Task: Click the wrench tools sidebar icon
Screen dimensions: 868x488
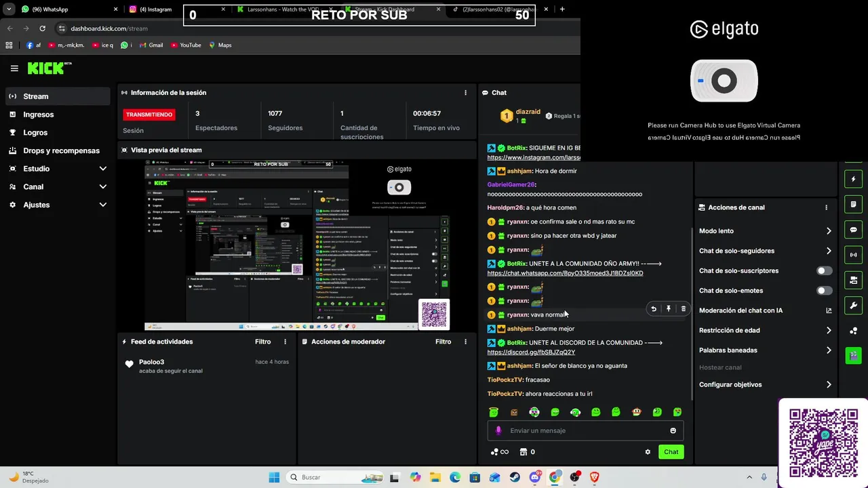Action: tap(853, 305)
